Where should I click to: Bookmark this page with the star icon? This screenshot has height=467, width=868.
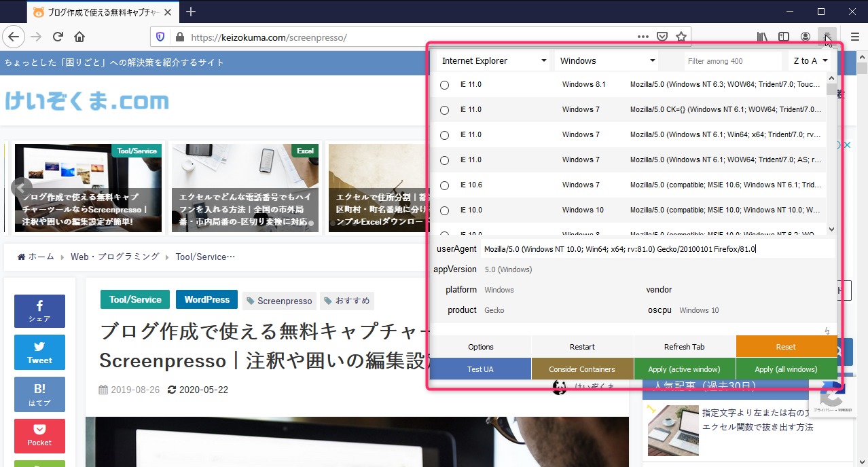pyautogui.click(x=681, y=37)
